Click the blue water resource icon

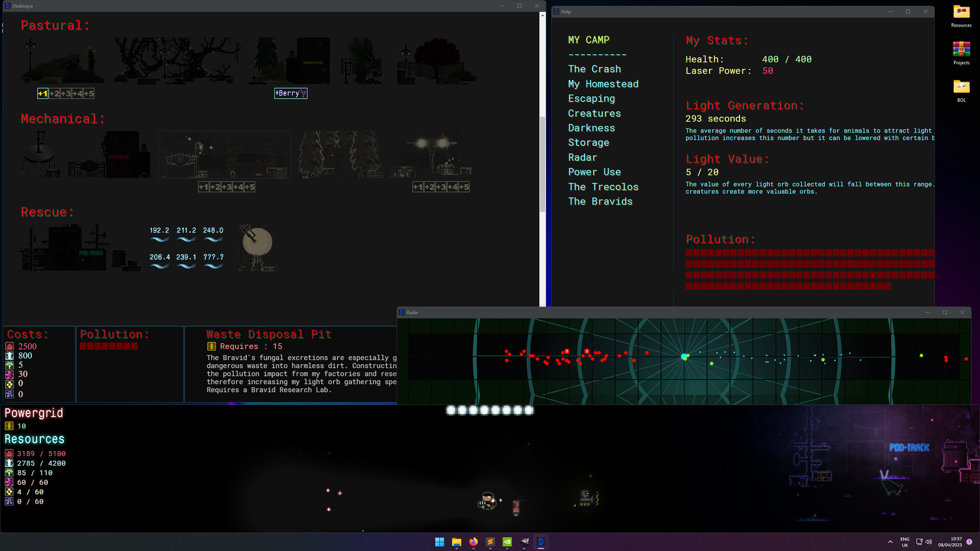[9, 463]
